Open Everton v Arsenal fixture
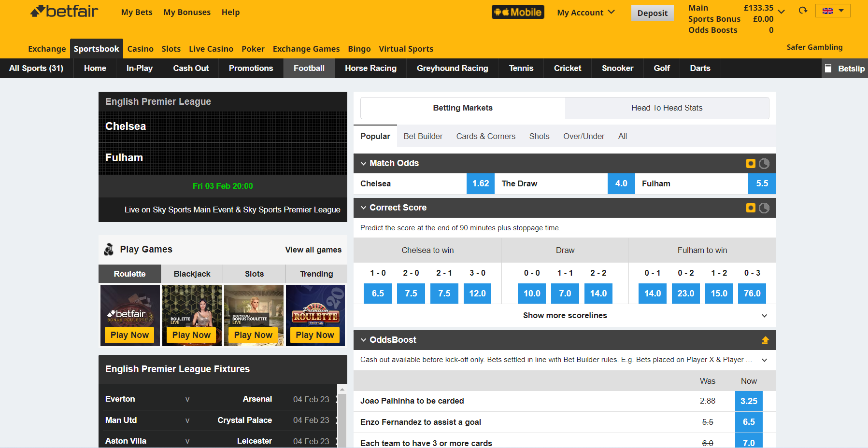The height and width of the screenshot is (448, 868). [217, 399]
